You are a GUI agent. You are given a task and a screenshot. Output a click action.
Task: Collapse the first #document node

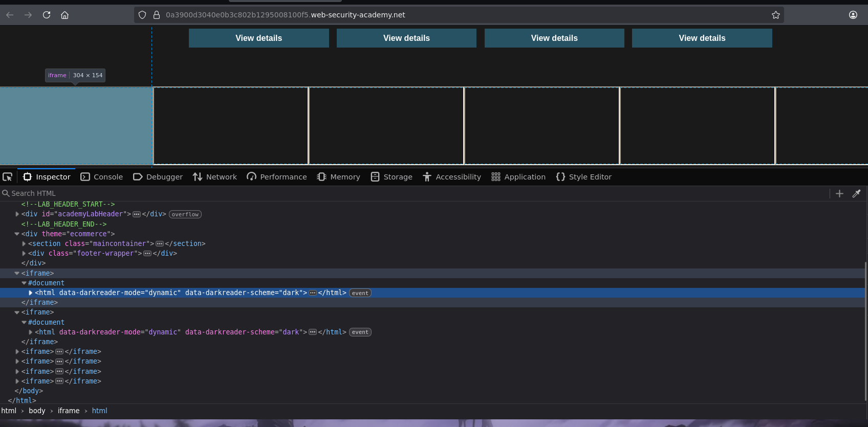point(24,283)
